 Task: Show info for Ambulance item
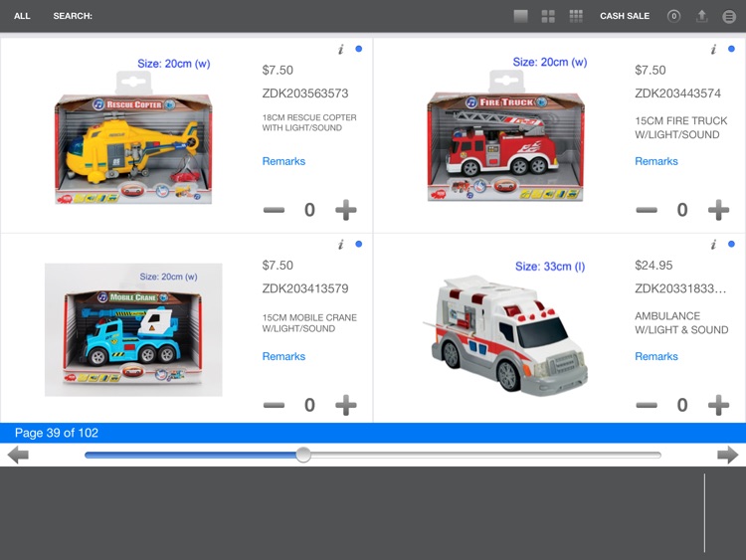tap(713, 244)
